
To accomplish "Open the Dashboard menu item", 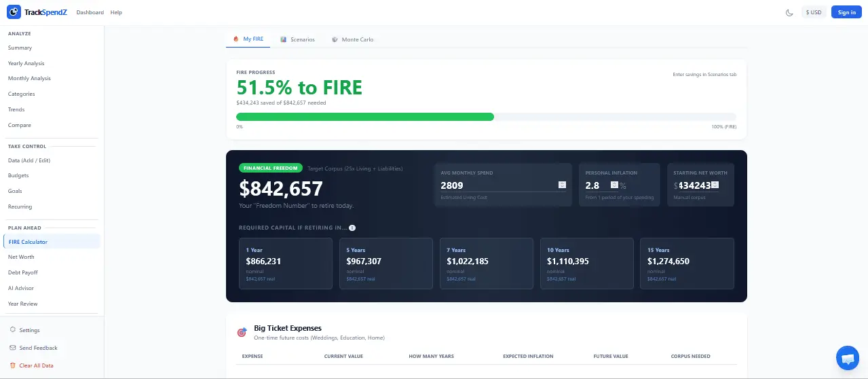I will tap(90, 12).
